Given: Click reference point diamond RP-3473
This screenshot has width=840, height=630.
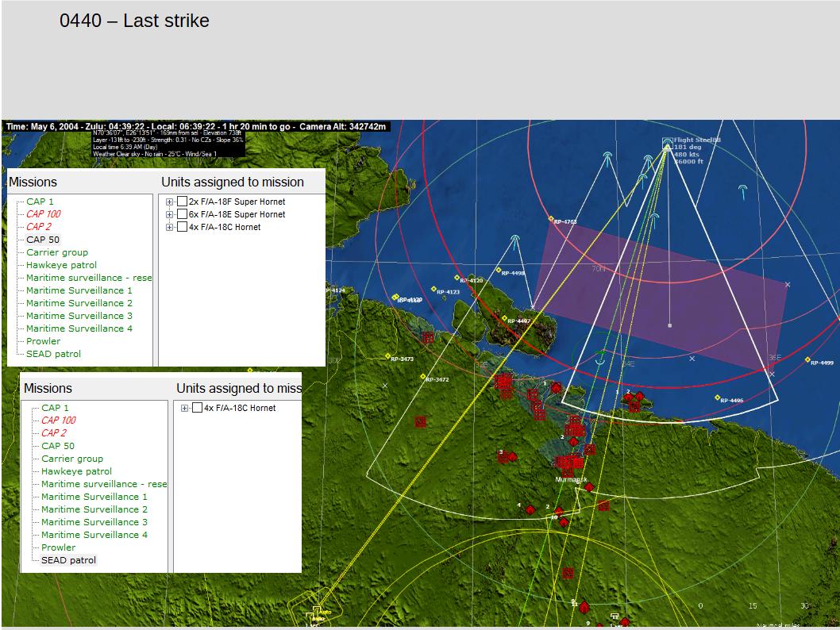Looking at the screenshot, I should tap(388, 356).
